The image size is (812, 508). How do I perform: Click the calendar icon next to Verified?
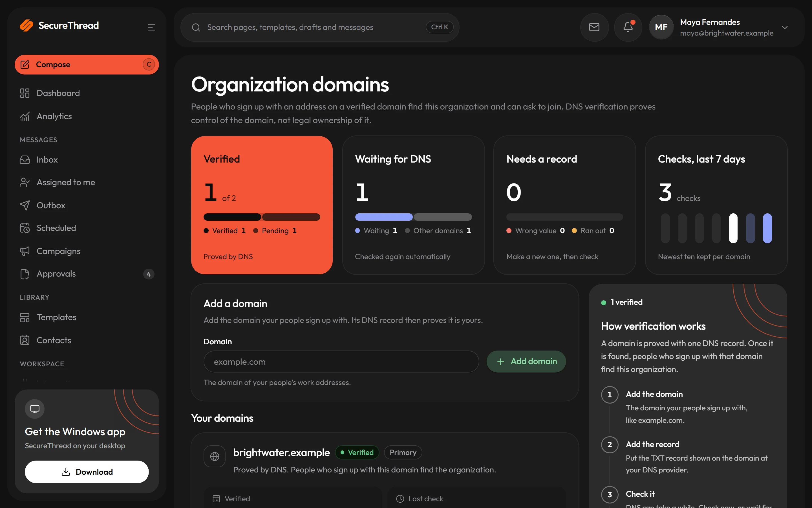pyautogui.click(x=217, y=499)
